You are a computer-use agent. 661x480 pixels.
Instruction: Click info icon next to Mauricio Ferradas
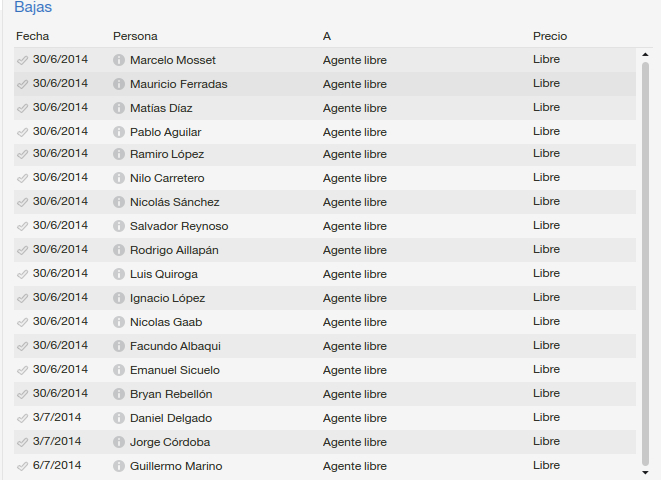(119, 84)
